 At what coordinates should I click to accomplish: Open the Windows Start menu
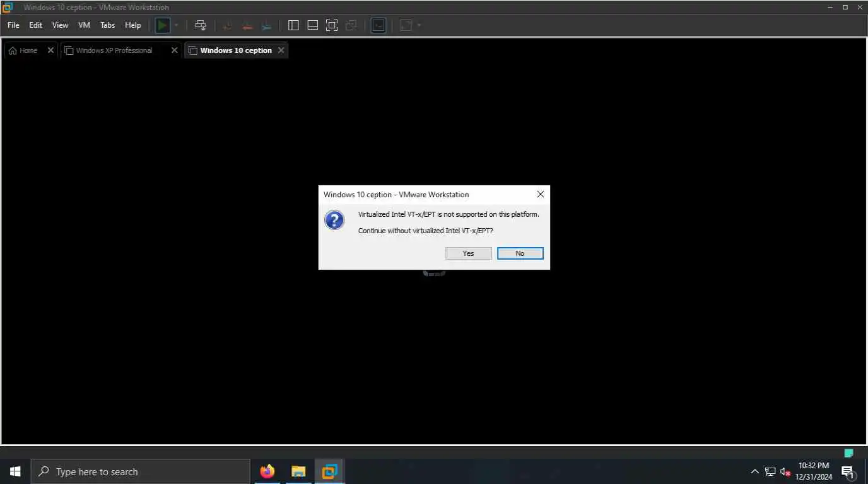click(15, 471)
